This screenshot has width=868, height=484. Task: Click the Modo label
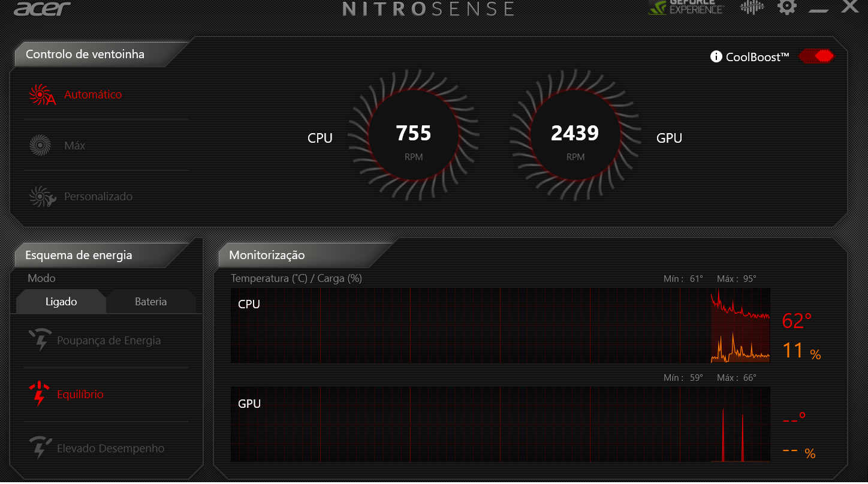pyautogui.click(x=41, y=278)
